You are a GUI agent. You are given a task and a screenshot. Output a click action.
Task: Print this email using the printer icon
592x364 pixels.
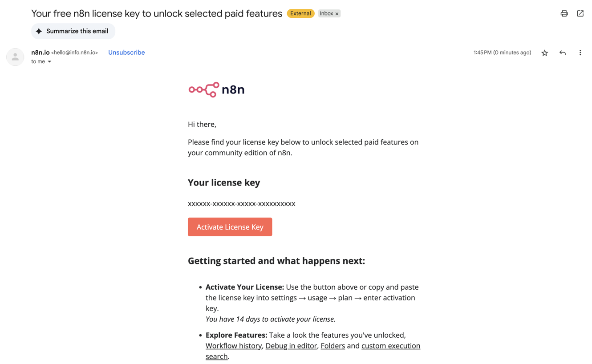click(x=564, y=13)
